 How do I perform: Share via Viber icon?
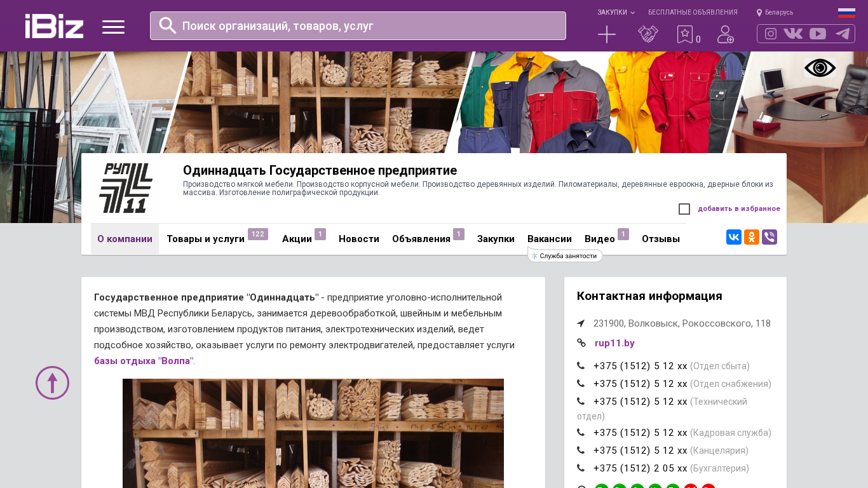770,237
